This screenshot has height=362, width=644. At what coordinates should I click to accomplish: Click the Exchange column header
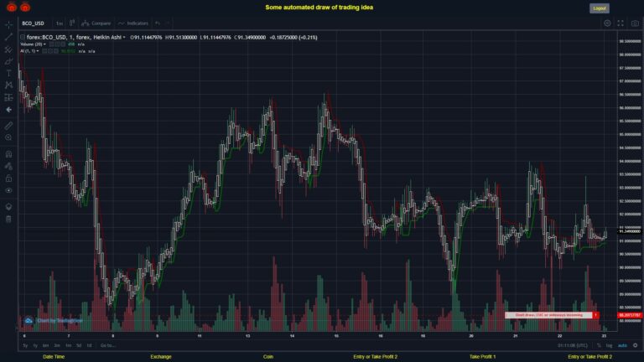161,357
